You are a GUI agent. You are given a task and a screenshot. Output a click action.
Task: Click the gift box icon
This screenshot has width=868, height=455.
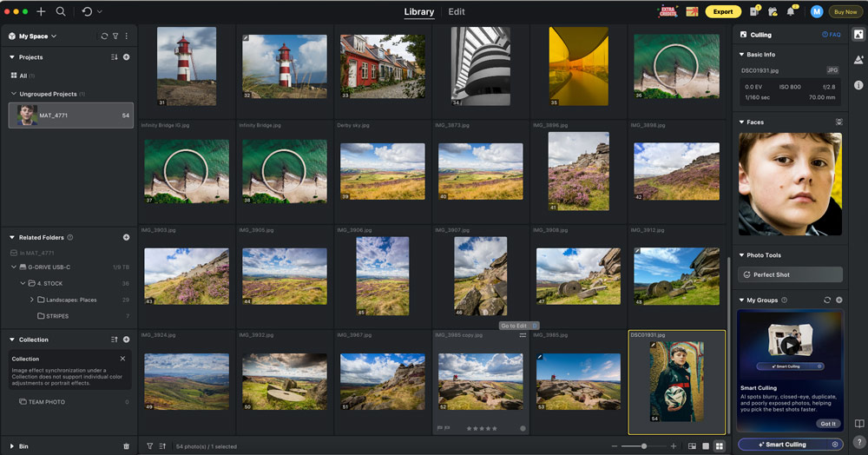[x=692, y=11]
